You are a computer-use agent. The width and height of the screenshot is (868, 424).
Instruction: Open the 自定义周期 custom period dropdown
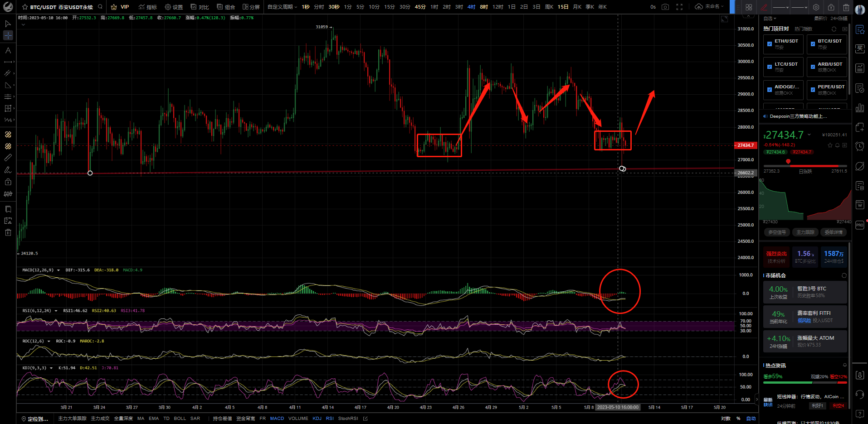tap(282, 7)
